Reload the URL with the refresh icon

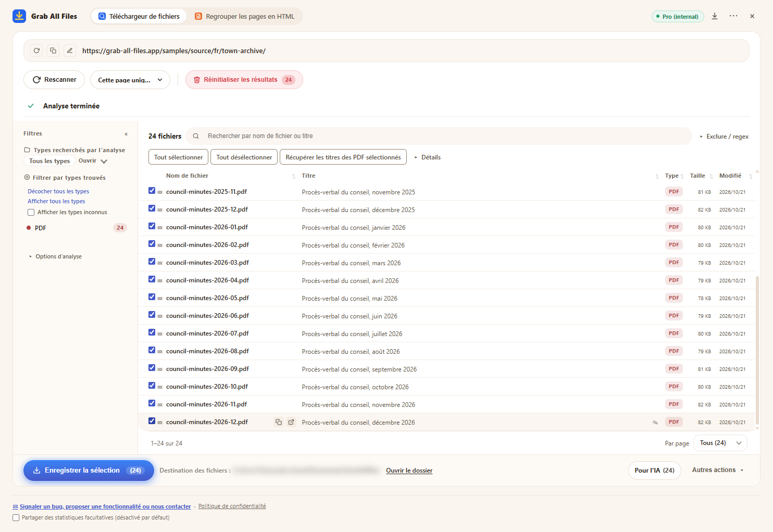coord(36,51)
